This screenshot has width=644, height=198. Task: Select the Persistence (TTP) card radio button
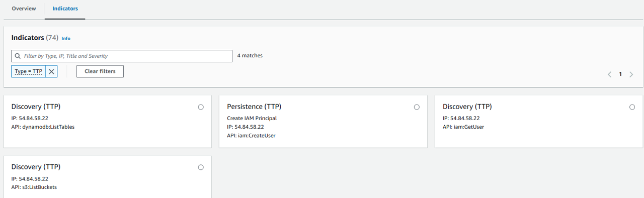[x=417, y=107]
